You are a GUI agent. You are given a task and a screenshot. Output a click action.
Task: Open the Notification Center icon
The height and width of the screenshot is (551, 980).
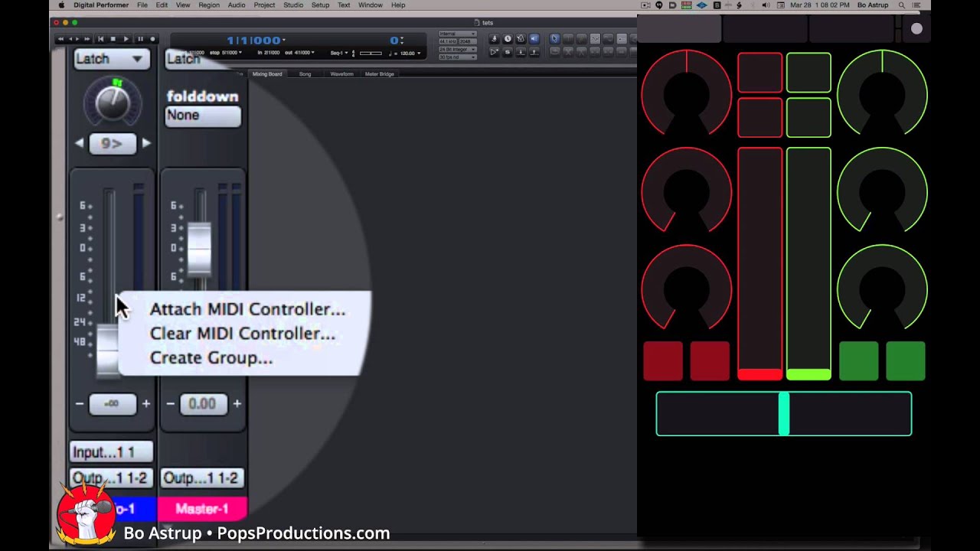pos(916,5)
